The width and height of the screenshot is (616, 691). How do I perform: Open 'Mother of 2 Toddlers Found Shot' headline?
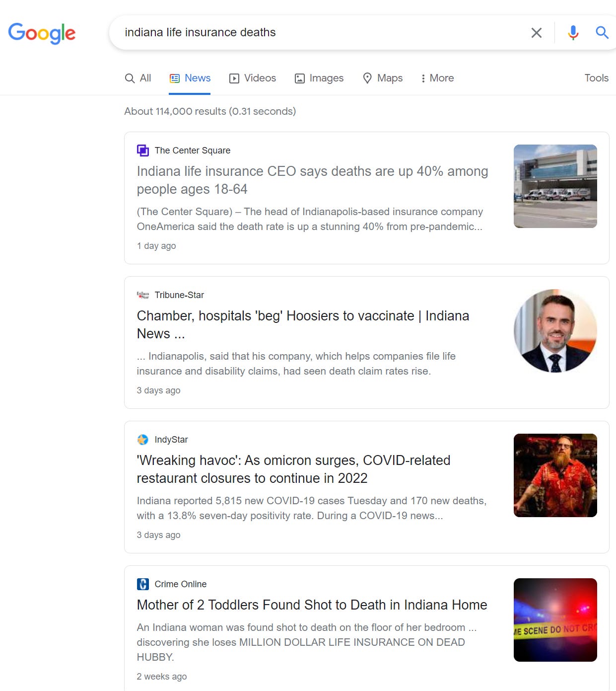[x=312, y=605]
